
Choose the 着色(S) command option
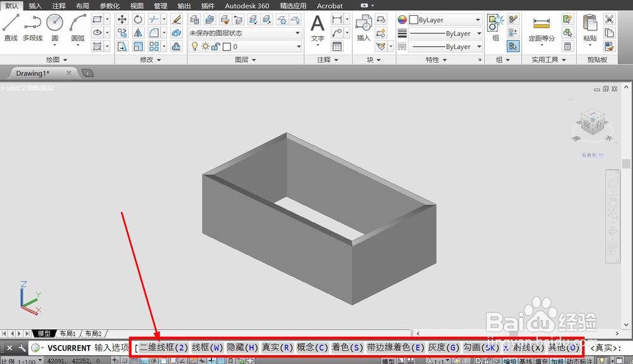(x=347, y=348)
